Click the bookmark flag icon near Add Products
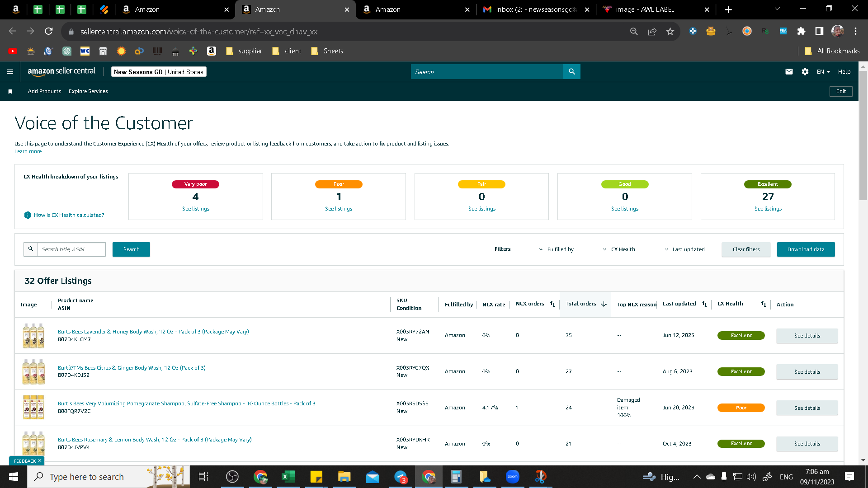Viewport: 868px width, 488px height. coord(10,91)
